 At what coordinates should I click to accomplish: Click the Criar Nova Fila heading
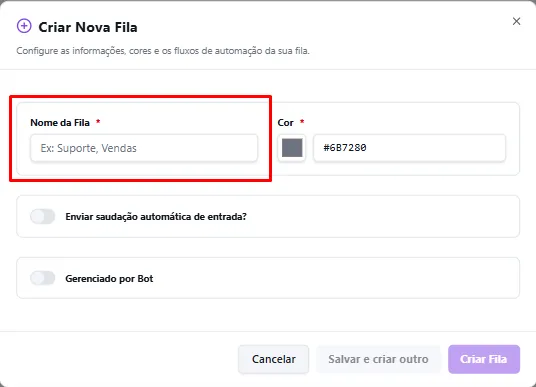click(88, 27)
